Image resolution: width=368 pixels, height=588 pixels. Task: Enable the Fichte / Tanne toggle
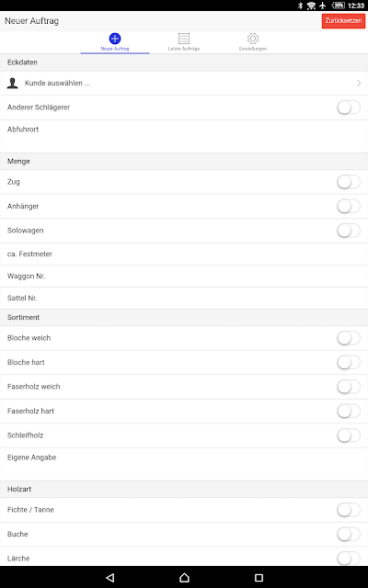pyautogui.click(x=349, y=510)
